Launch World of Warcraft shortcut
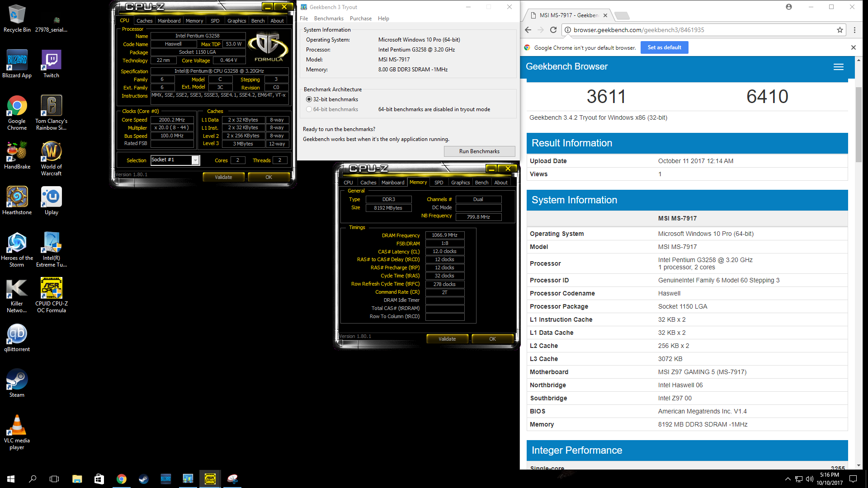Screen dimensions: 868x488 pos(52,158)
